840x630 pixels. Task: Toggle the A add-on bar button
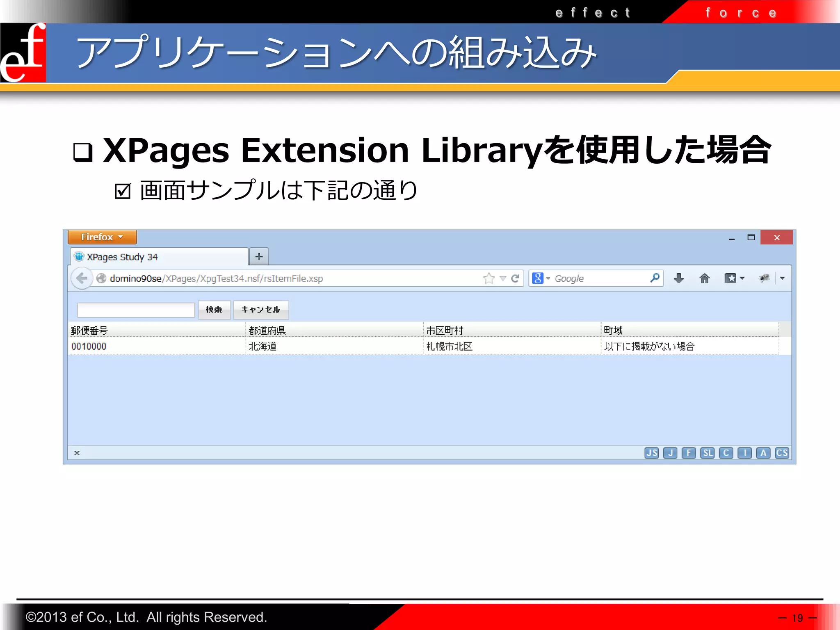[x=763, y=453]
